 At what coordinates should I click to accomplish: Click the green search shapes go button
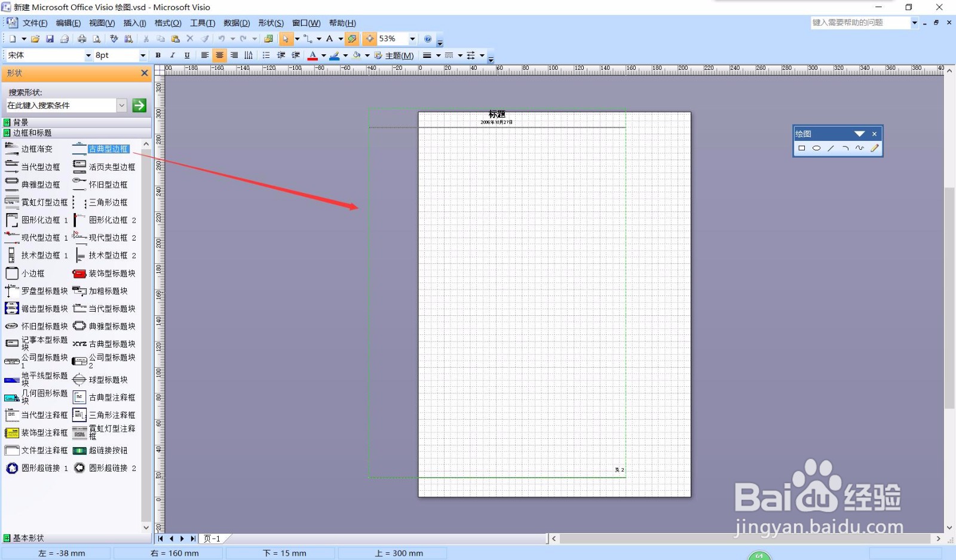coord(139,105)
